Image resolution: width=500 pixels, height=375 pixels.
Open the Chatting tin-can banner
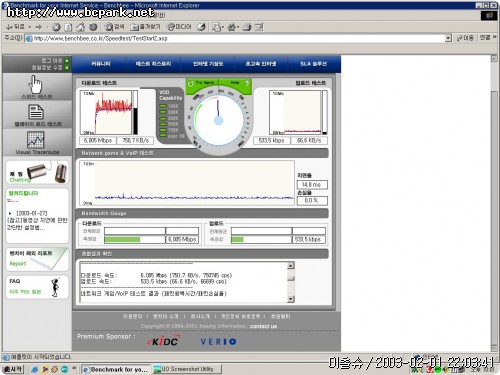pyautogui.click(x=37, y=173)
